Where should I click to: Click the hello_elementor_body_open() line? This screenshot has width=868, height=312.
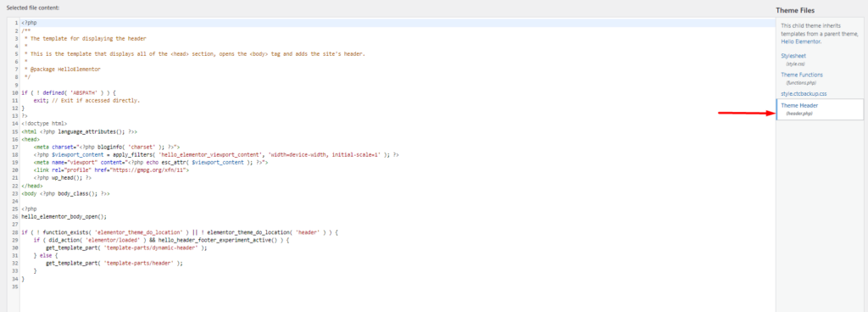[63, 217]
